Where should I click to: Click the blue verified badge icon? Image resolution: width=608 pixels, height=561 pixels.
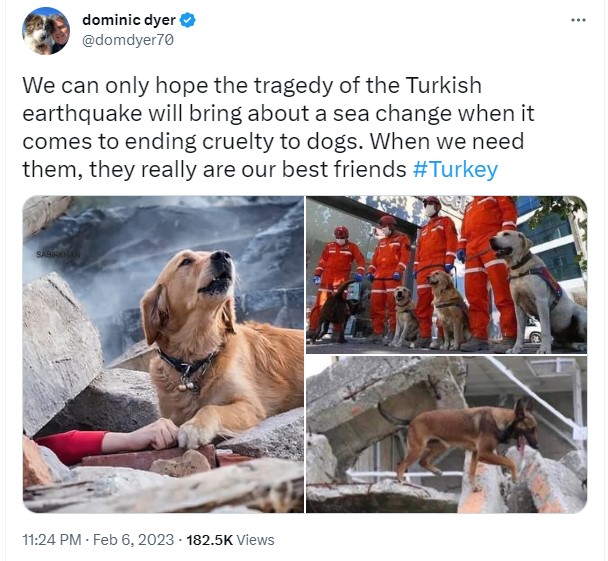(x=188, y=20)
